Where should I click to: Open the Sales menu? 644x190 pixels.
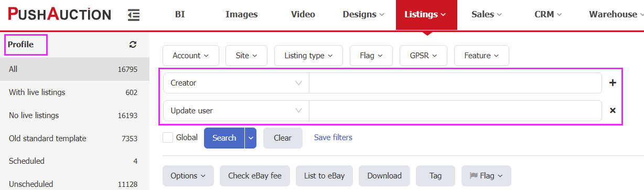[x=487, y=15]
